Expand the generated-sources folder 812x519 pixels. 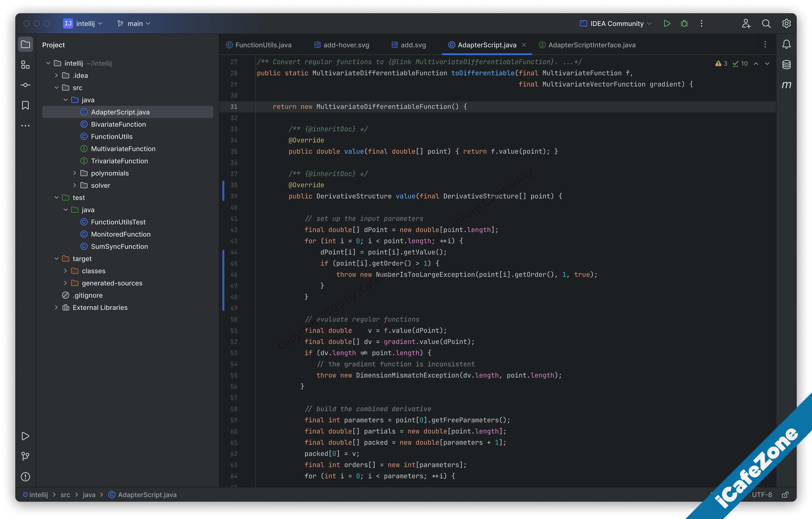65,283
